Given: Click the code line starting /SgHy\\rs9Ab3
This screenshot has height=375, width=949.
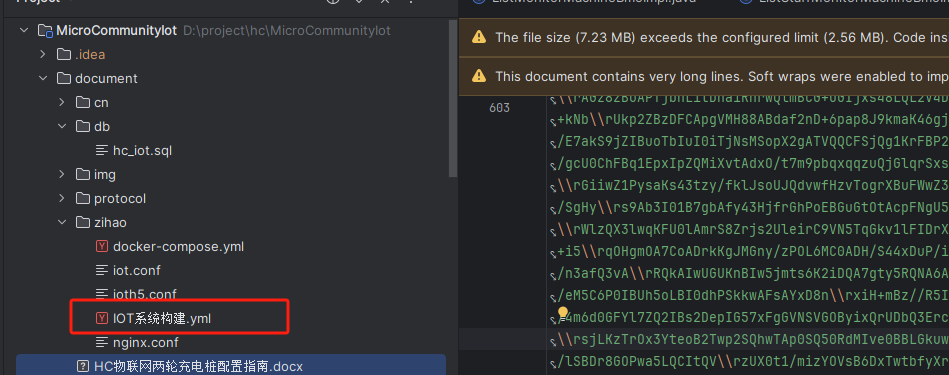Looking at the screenshot, I should click(x=753, y=208).
